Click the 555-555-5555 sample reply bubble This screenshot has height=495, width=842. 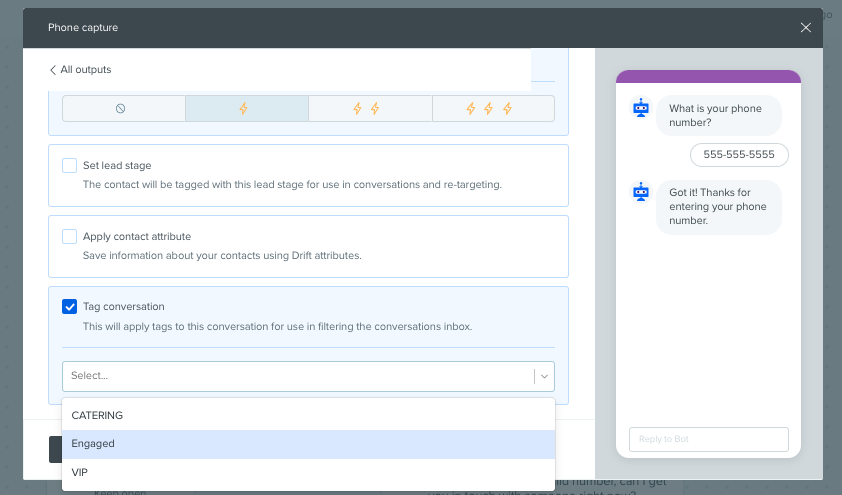tap(739, 155)
